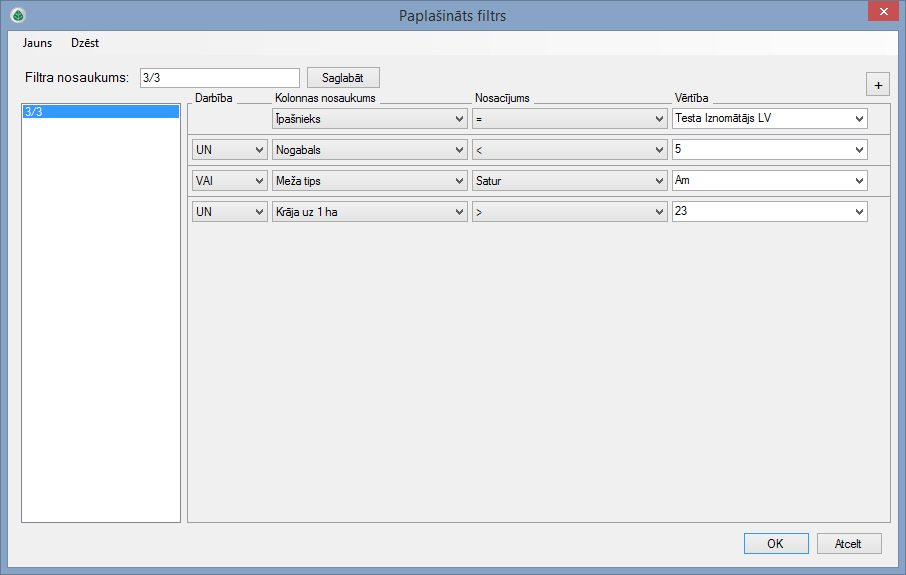Click the Filtra nosaukums text field
Image resolution: width=906 pixels, height=575 pixels.
pyautogui.click(x=218, y=78)
